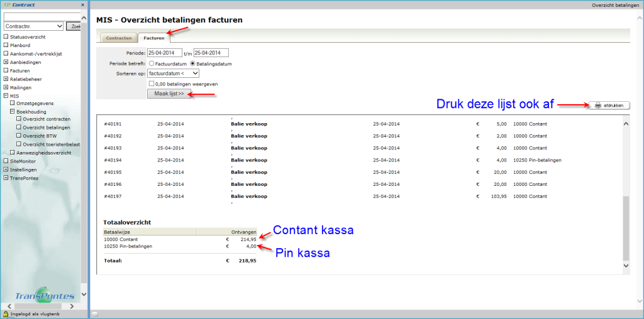Enable the 0,00 betalingen weergeven checkbox
The width and height of the screenshot is (644, 319).
coord(151,84)
